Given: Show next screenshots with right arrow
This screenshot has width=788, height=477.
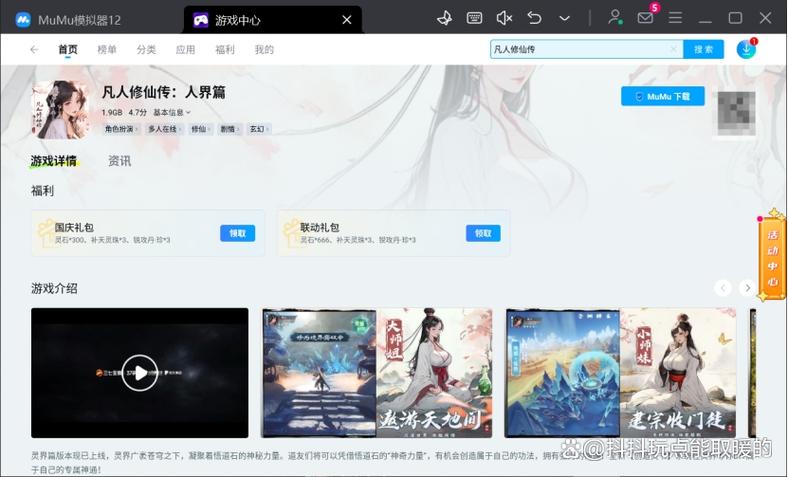Looking at the screenshot, I should pos(747,288).
